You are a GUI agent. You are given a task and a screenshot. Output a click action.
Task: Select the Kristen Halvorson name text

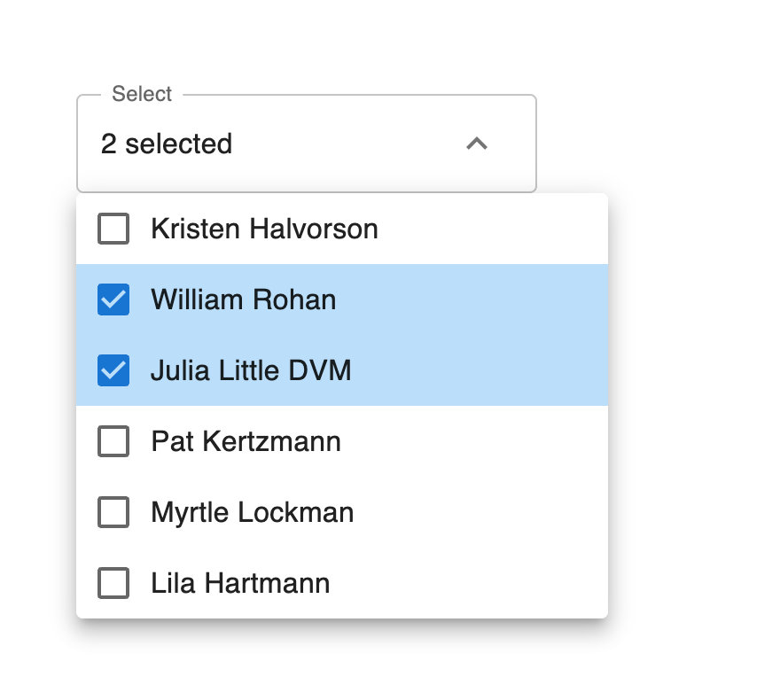click(264, 229)
